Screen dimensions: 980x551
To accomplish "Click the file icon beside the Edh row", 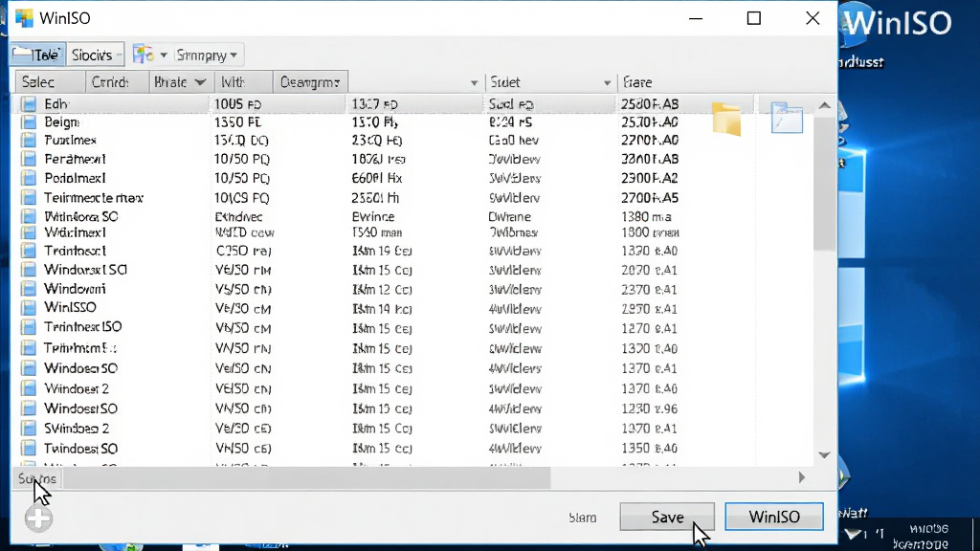I will tap(28, 103).
